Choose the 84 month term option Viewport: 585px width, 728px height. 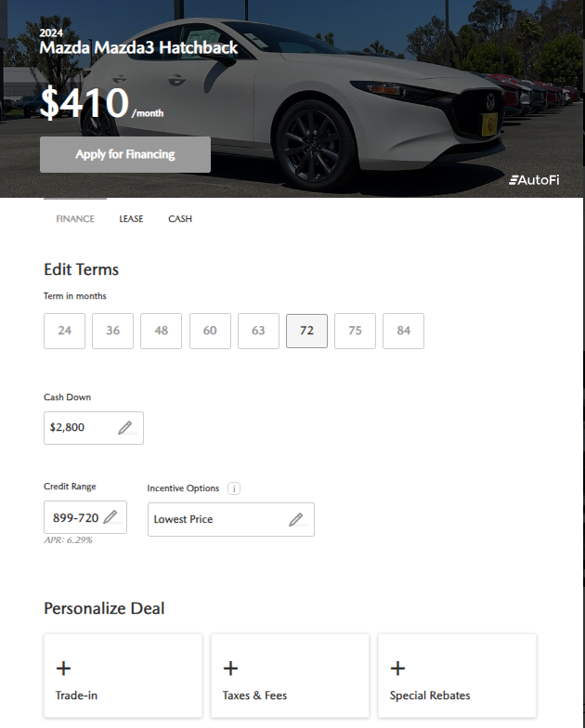click(x=403, y=331)
